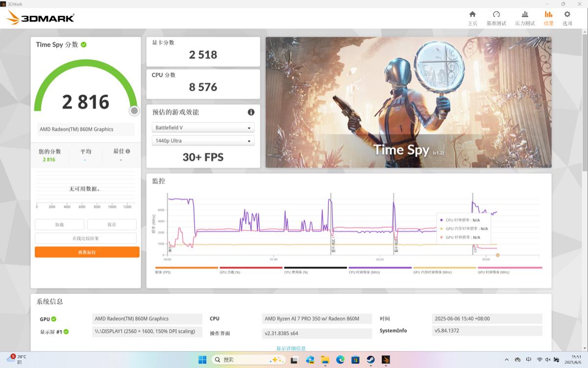Click the green check beside Time Spy 分数
This screenshot has height=368, width=588.
(x=84, y=44)
